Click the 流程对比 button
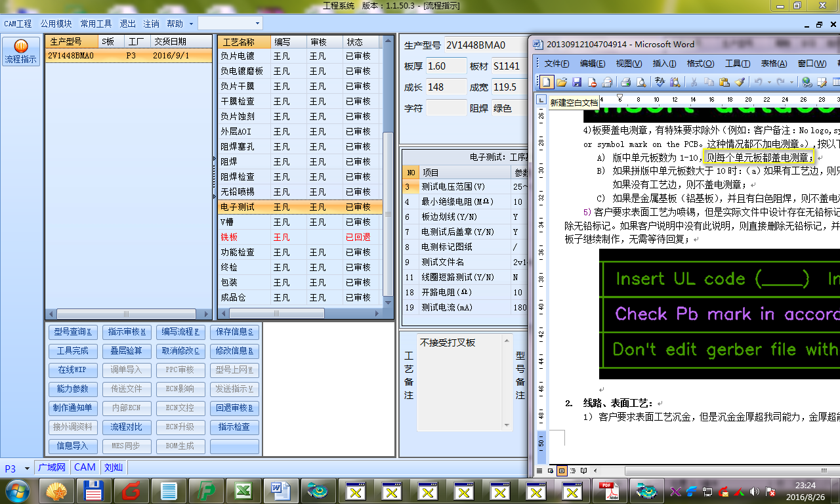 click(128, 427)
